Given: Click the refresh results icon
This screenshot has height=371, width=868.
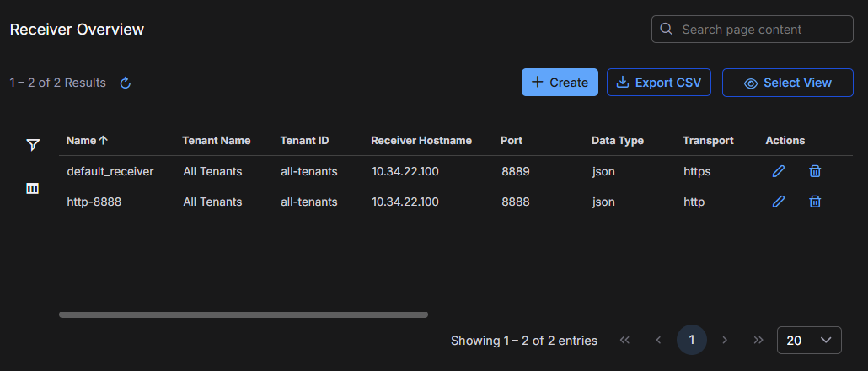Looking at the screenshot, I should click(126, 83).
